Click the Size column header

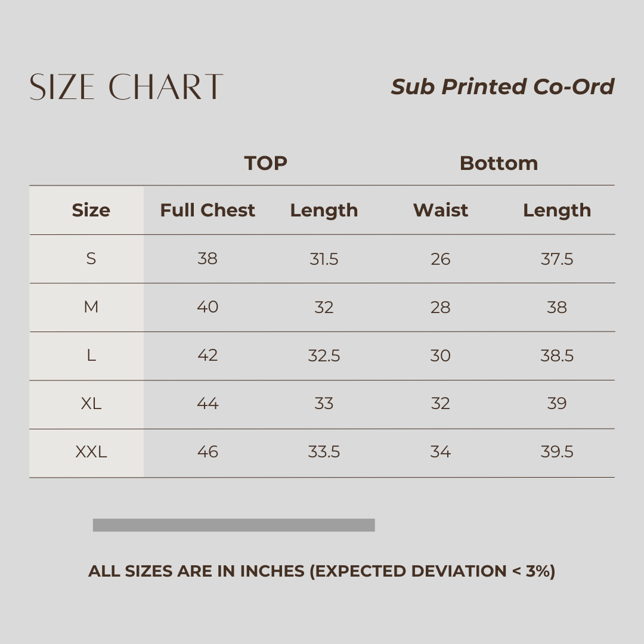click(91, 210)
